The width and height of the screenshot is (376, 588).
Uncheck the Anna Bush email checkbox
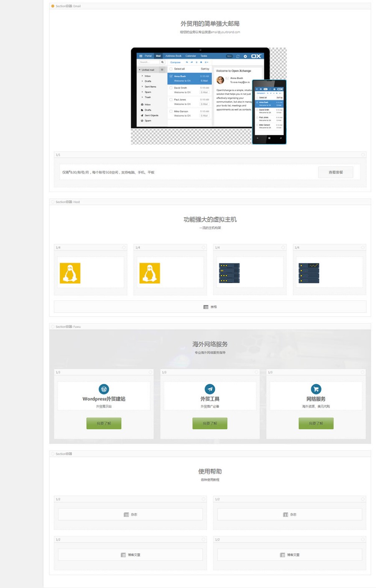tap(171, 76)
